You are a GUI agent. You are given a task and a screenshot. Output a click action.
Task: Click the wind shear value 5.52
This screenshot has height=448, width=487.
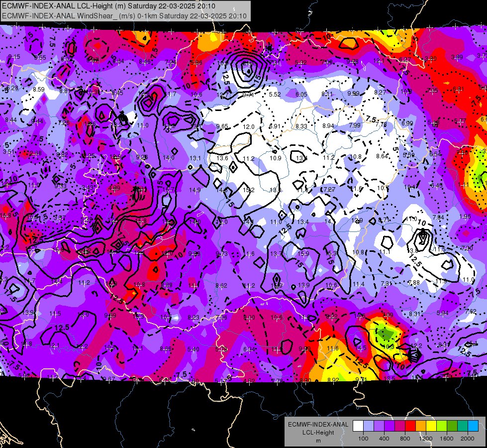[275, 94]
